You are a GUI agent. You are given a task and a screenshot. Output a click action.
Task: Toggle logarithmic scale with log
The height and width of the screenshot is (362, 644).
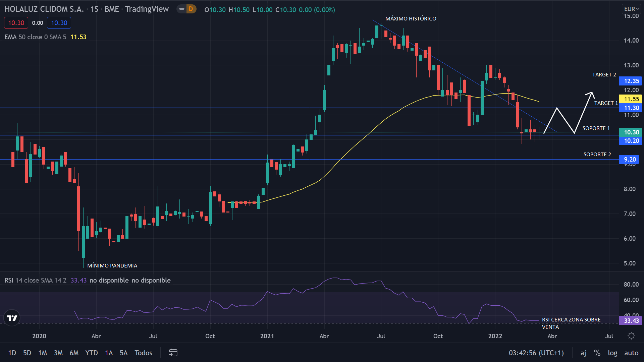[x=612, y=353]
